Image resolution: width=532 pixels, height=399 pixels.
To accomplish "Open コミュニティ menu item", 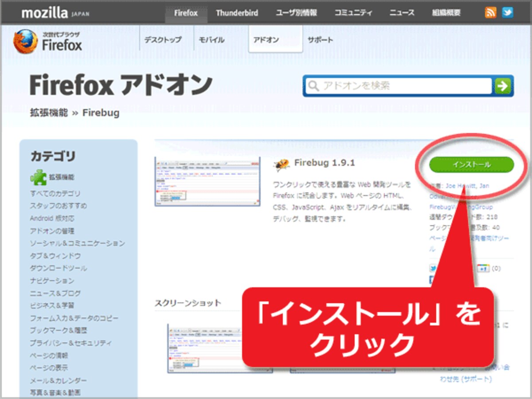I will coord(353,13).
